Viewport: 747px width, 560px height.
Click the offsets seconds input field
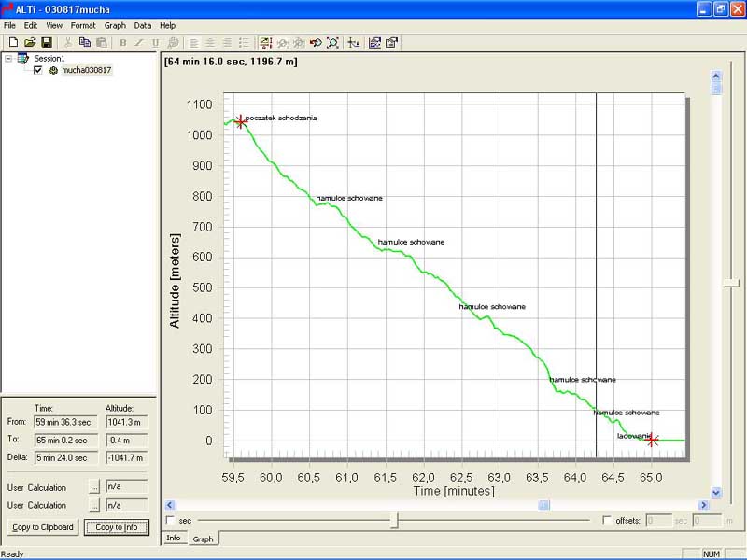pyautogui.click(x=657, y=520)
